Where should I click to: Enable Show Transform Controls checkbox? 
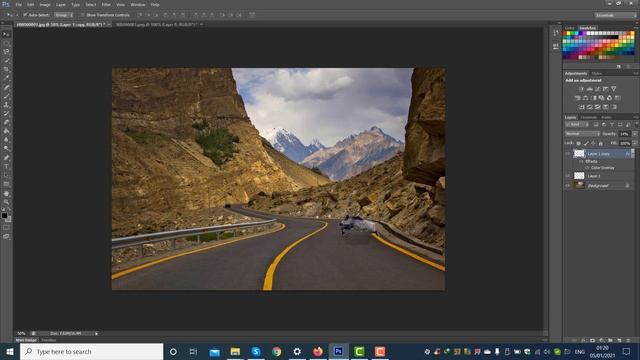click(x=82, y=15)
